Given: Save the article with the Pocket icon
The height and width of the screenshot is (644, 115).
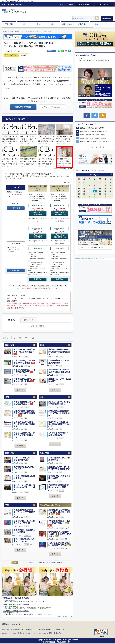Looking at the screenshot, I should (x=66, y=51).
